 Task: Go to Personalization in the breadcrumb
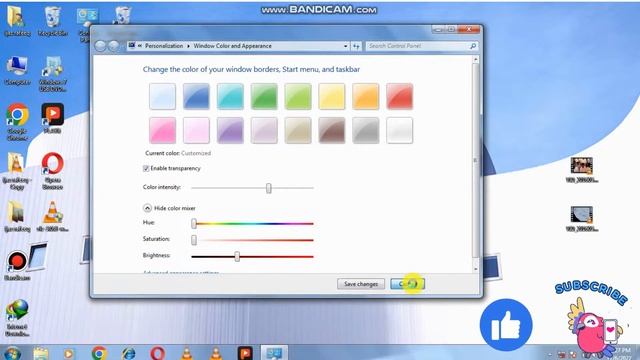tap(164, 46)
